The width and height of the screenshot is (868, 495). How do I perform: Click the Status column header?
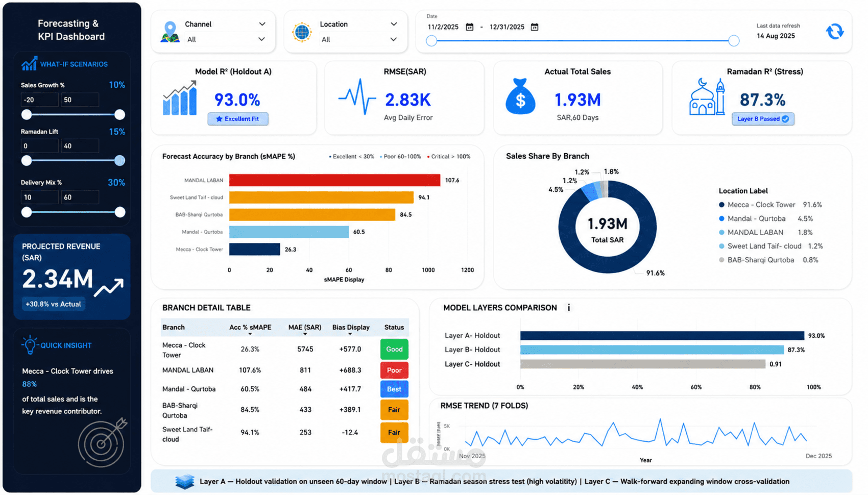394,327
